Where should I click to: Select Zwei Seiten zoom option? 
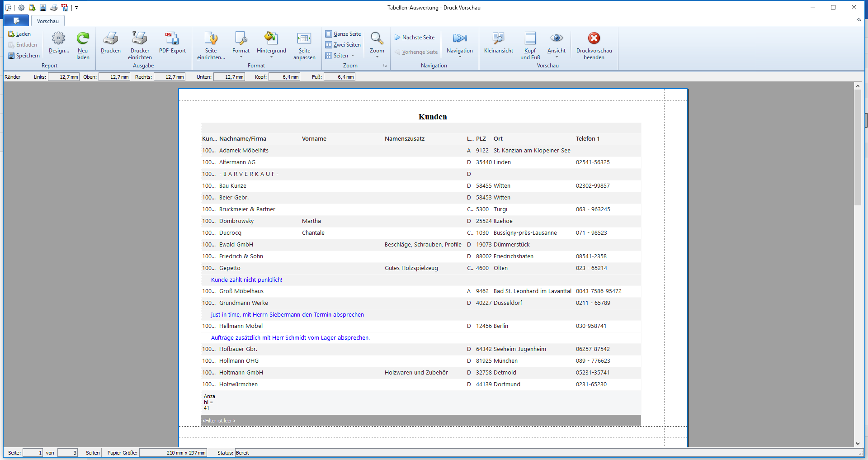click(x=343, y=45)
